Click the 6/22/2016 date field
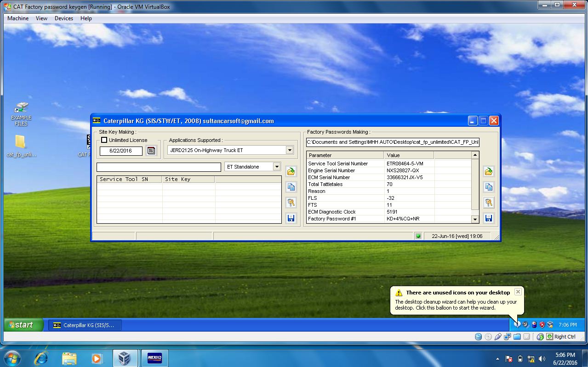This screenshot has height=367, width=588. click(121, 151)
